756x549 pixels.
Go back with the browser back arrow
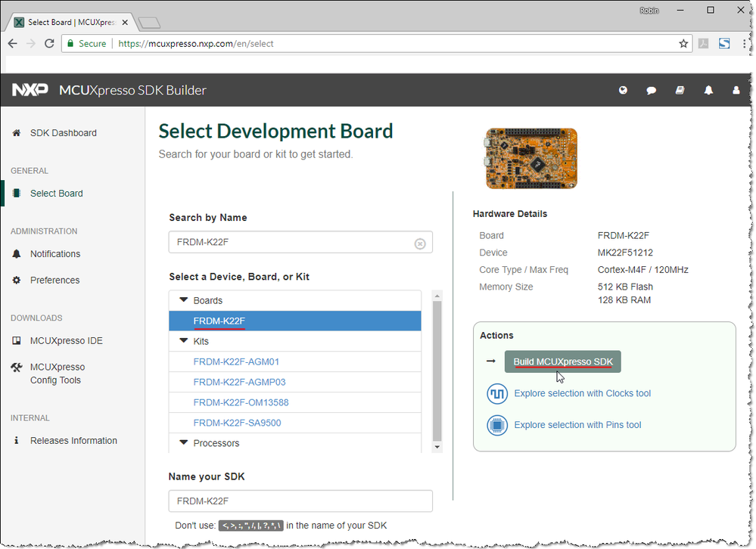13,43
